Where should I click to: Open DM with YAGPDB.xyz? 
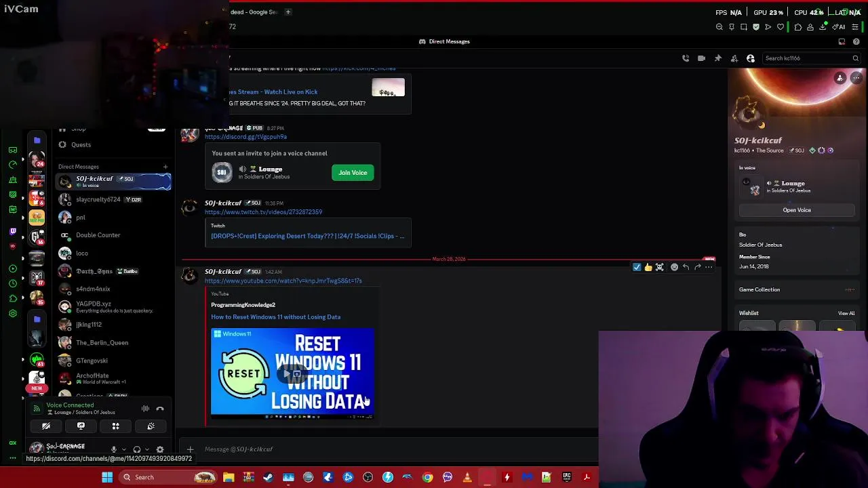click(113, 306)
